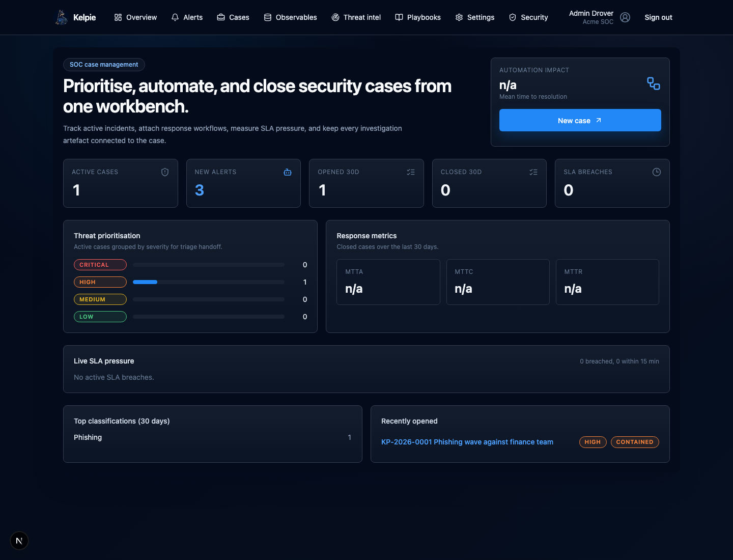The width and height of the screenshot is (733, 560).
Task: Click the workflow icon in Automation Impact panel
Action: pos(654,83)
